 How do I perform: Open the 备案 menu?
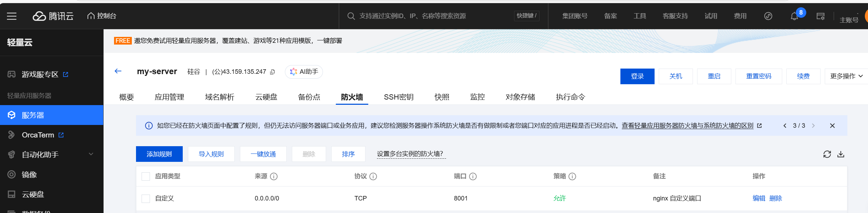tap(610, 16)
